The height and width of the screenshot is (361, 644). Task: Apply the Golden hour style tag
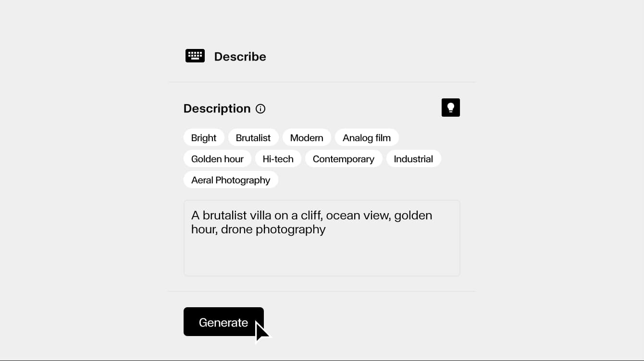(217, 158)
